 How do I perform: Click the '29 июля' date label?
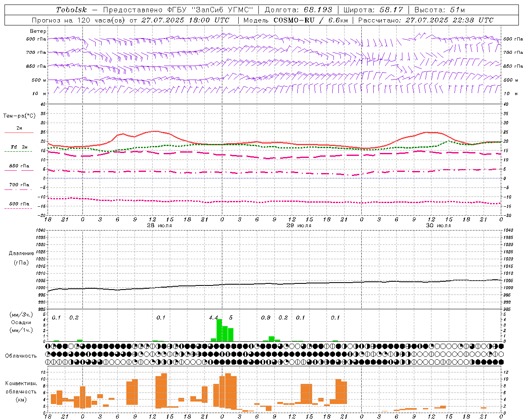pyautogui.click(x=299, y=226)
